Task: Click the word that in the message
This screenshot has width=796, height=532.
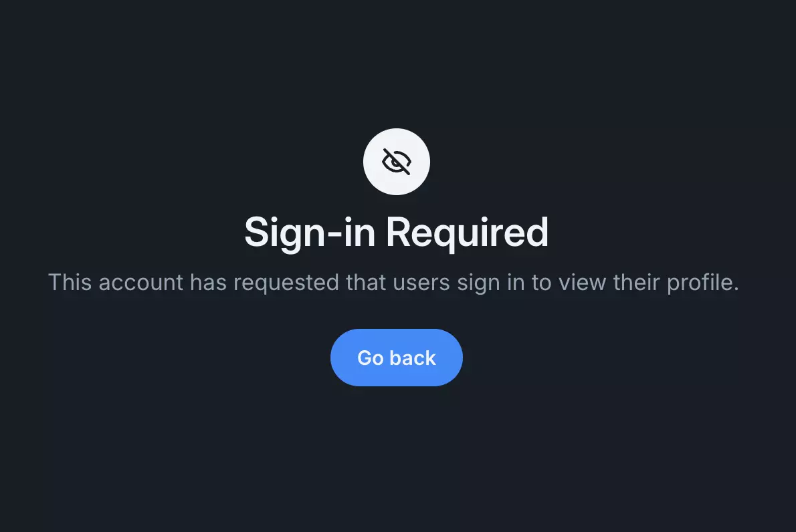Action: point(365,283)
